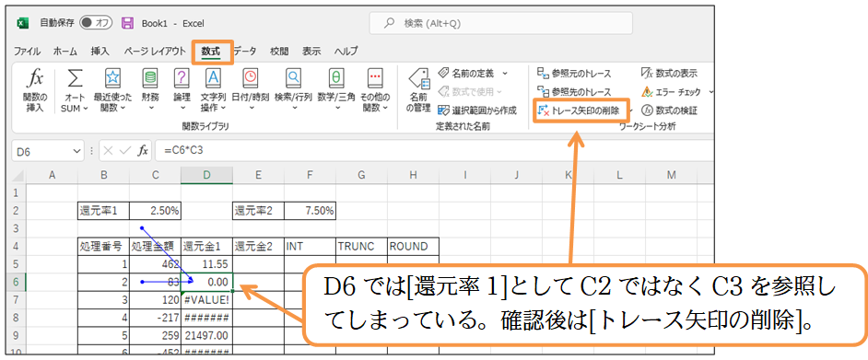Click the Save floppy disk icon
The width and height of the screenshot is (868, 360).
click(x=128, y=23)
